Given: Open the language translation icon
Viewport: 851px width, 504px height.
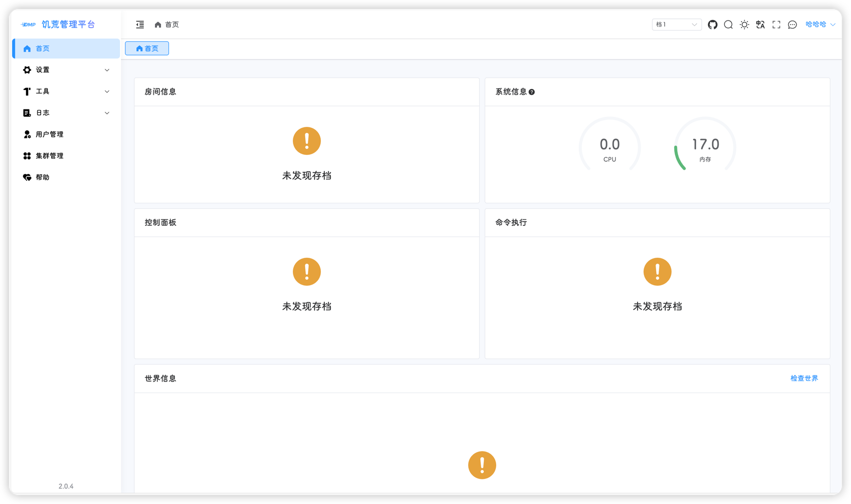Looking at the screenshot, I should click(761, 24).
